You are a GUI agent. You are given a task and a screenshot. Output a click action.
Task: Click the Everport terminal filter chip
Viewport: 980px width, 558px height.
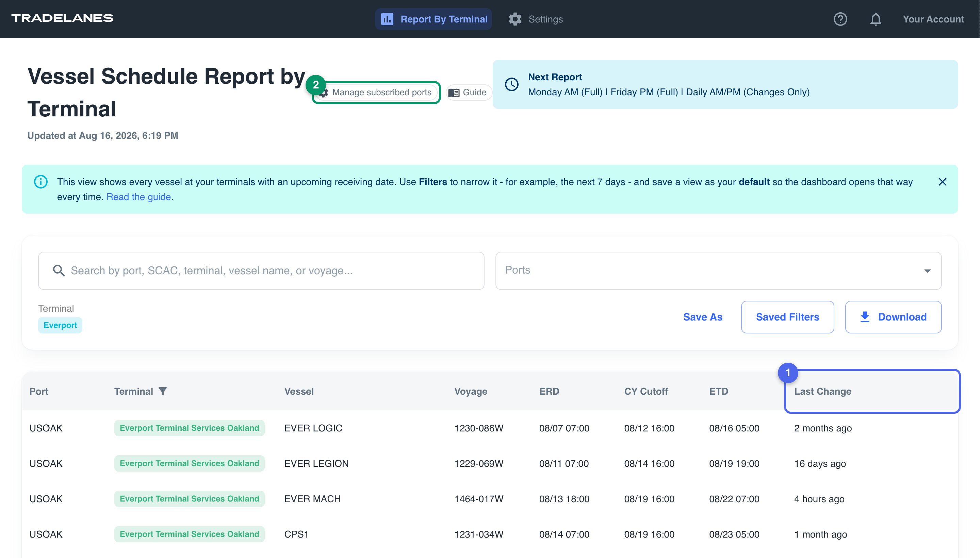pyautogui.click(x=60, y=325)
